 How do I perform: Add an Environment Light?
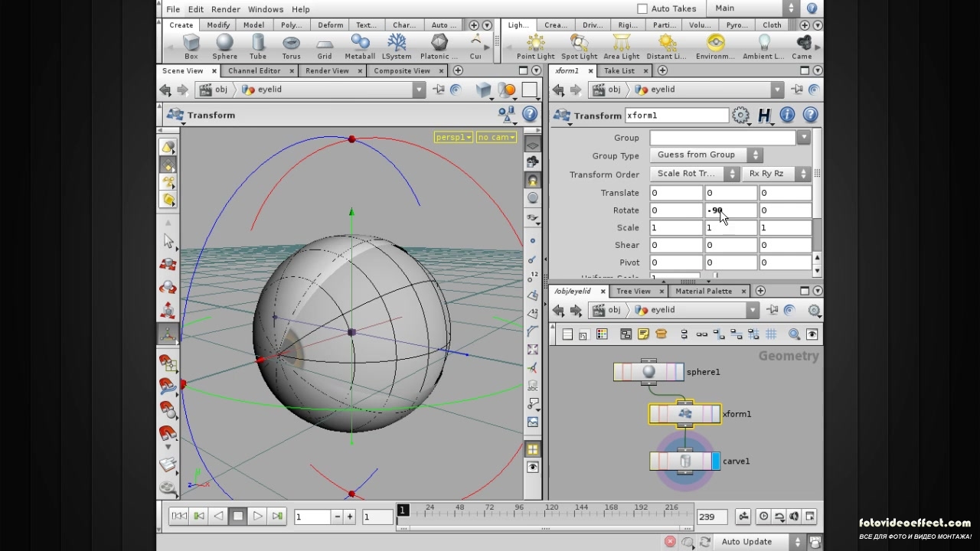(715, 47)
